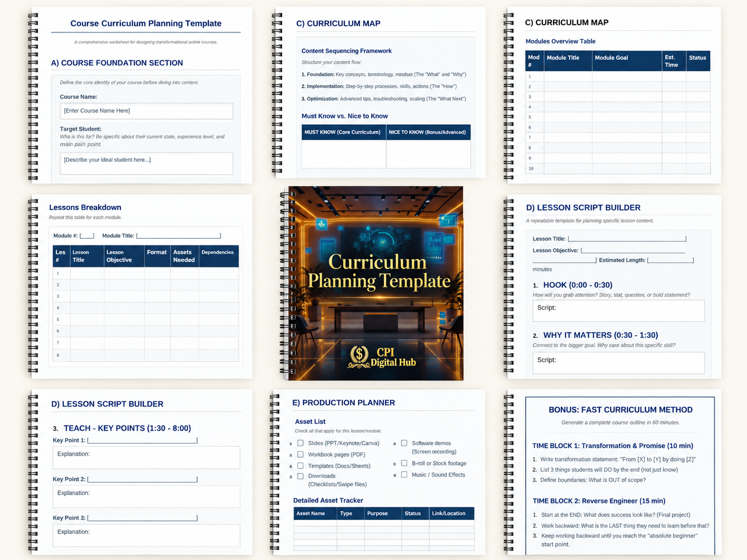Click the Detailed Asset Tracker heading
The height and width of the screenshot is (560, 747).
(328, 500)
